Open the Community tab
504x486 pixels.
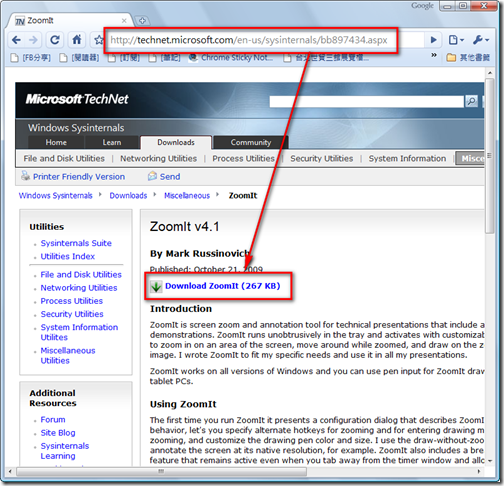pos(251,142)
